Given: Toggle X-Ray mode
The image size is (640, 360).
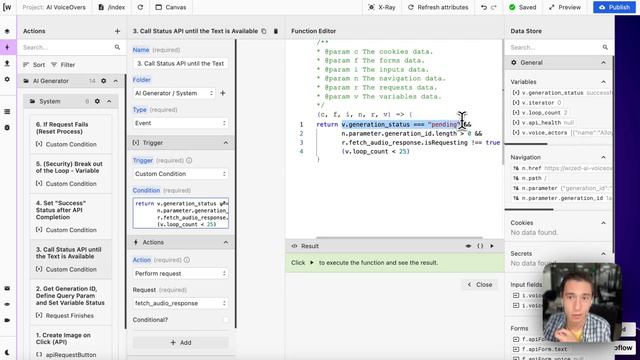Looking at the screenshot, I should [x=382, y=7].
